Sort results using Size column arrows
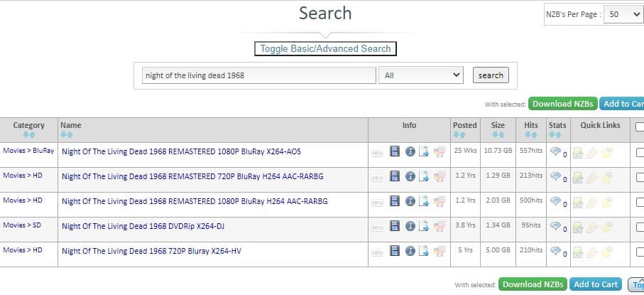This screenshot has width=644, height=295. point(498,134)
